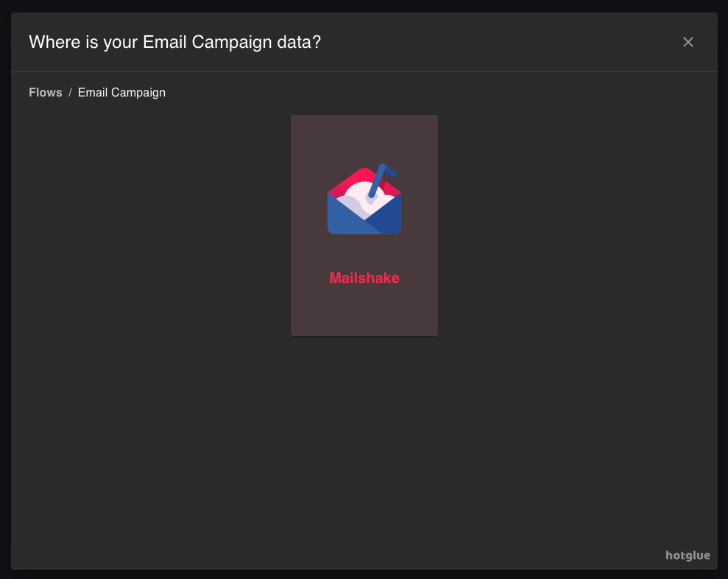Screen dimensions: 728x579
Task: Close the Email Campaign data dialog
Action: point(688,42)
